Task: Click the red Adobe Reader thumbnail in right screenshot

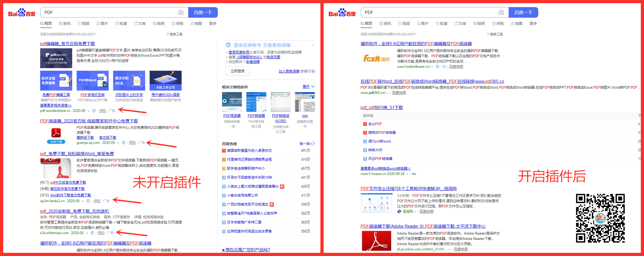Action: pos(376,241)
